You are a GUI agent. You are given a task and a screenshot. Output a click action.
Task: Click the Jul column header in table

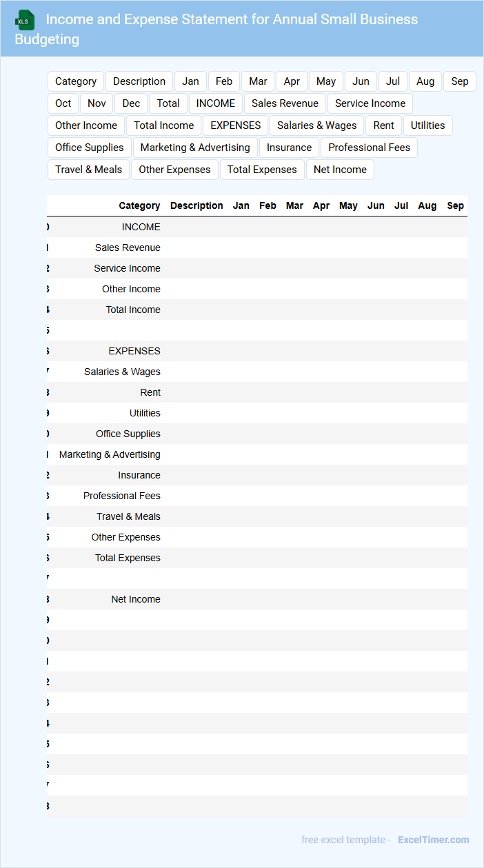(401, 205)
